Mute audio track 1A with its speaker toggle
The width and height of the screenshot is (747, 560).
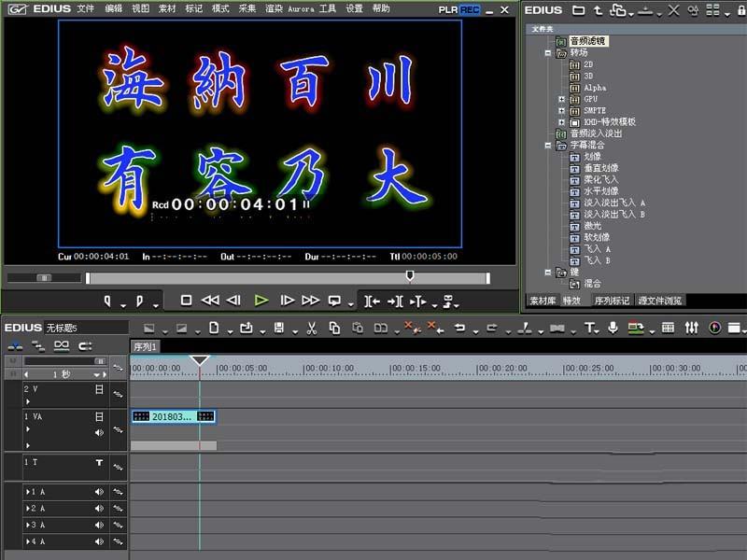point(98,491)
